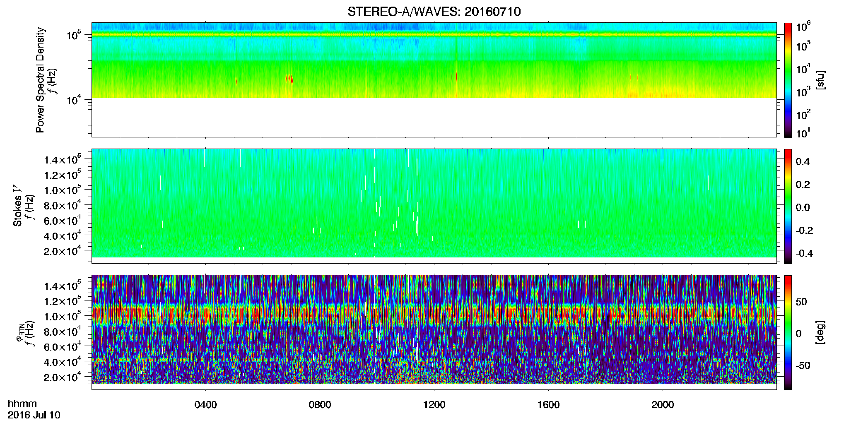Click the [deg] units label

coord(820,332)
